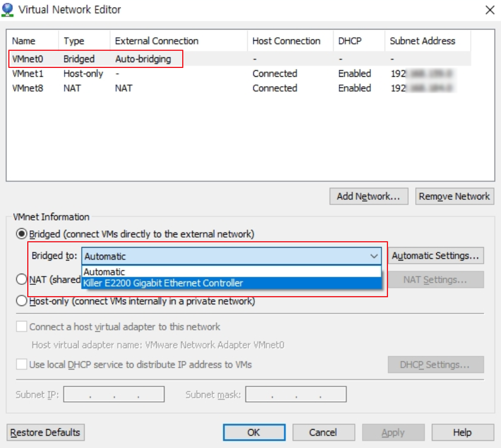This screenshot has width=501, height=448.
Task: Click the Virtual Network Editor title bar icon
Action: point(7,9)
